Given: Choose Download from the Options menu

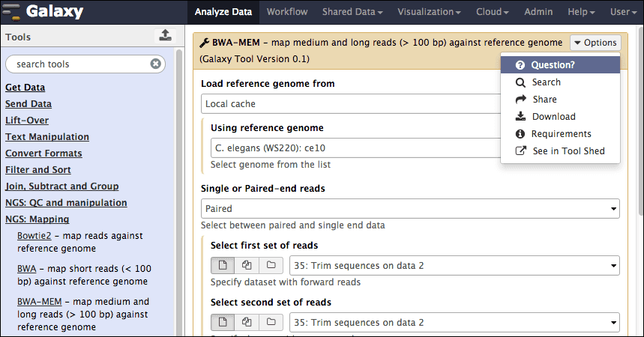Looking at the screenshot, I should click(x=560, y=117).
